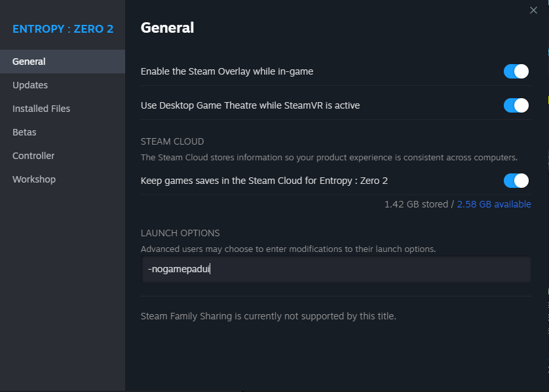
Task: Click 'Enable the Steam Overlay while in-game' label
Action: click(x=227, y=71)
